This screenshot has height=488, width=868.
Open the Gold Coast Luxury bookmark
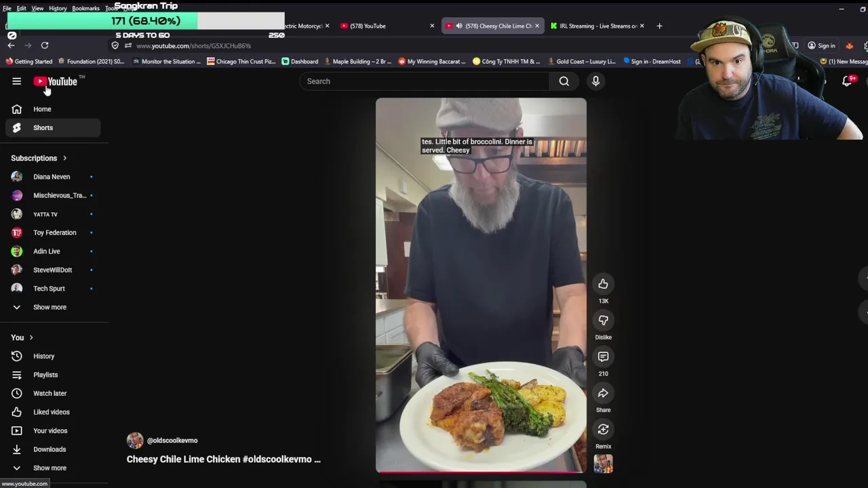tap(581, 62)
